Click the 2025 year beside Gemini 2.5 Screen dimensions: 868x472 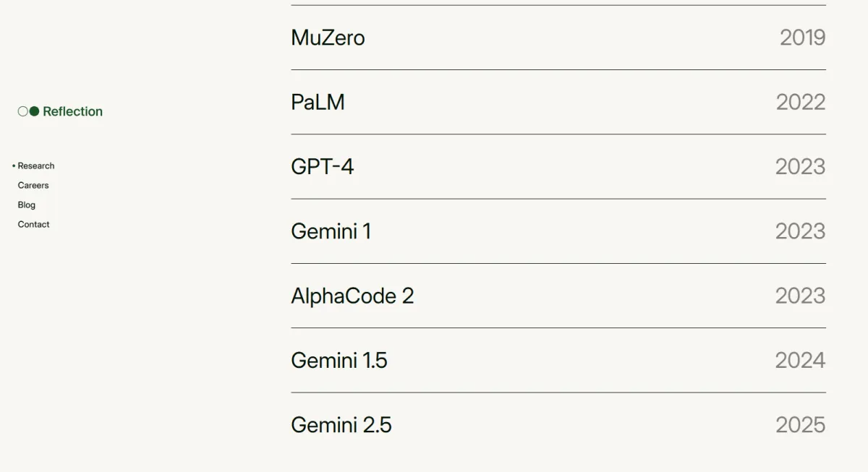pyautogui.click(x=800, y=425)
